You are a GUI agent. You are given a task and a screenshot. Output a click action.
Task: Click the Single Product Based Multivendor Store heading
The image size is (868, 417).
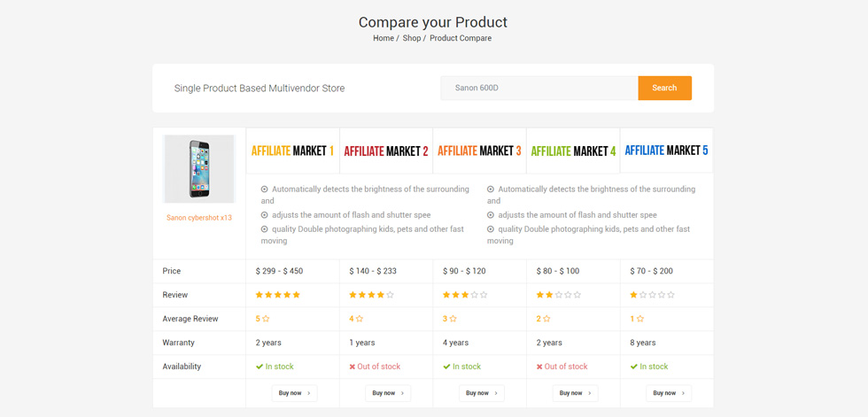point(259,89)
